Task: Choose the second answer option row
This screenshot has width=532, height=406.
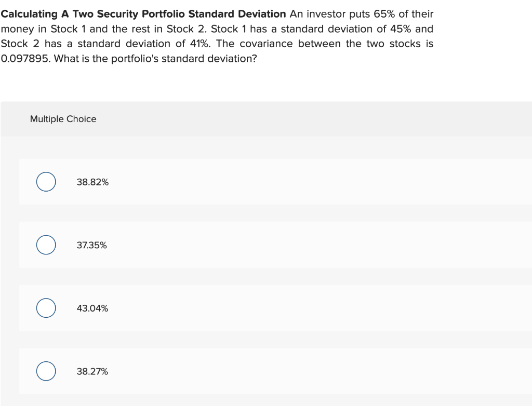Action: click(260, 245)
